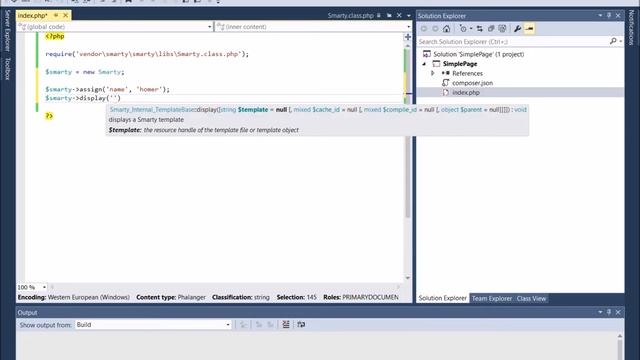Click Auto Hide pin on Output panel
640x360 pixels.
609,312
